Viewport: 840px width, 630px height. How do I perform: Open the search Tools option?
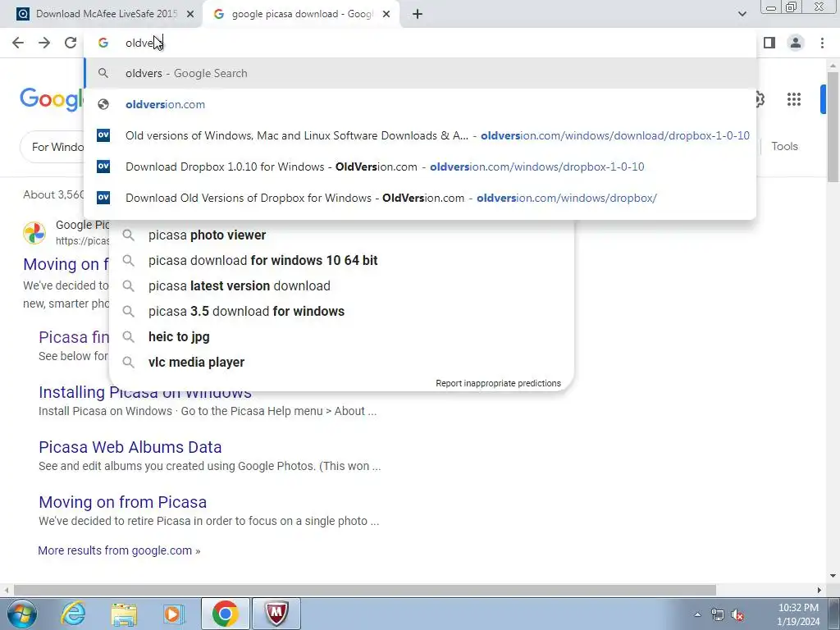pyautogui.click(x=784, y=146)
